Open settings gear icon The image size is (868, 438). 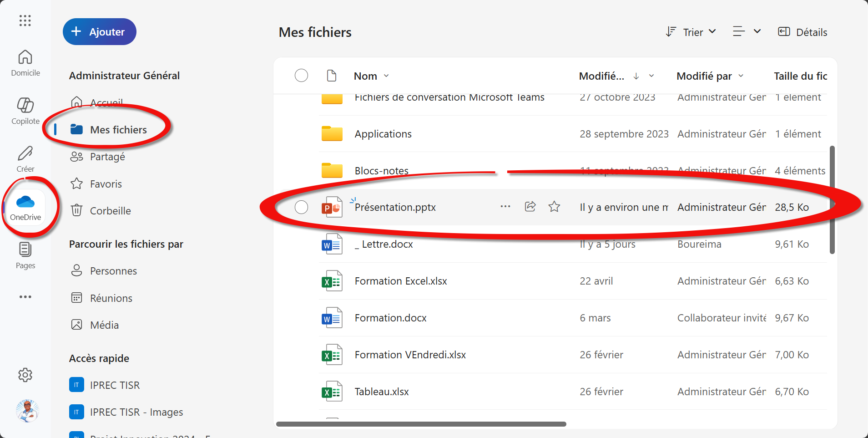25,375
